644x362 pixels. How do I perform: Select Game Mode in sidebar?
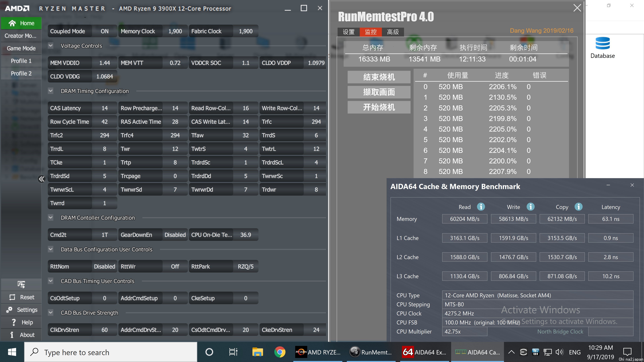pos(21,48)
